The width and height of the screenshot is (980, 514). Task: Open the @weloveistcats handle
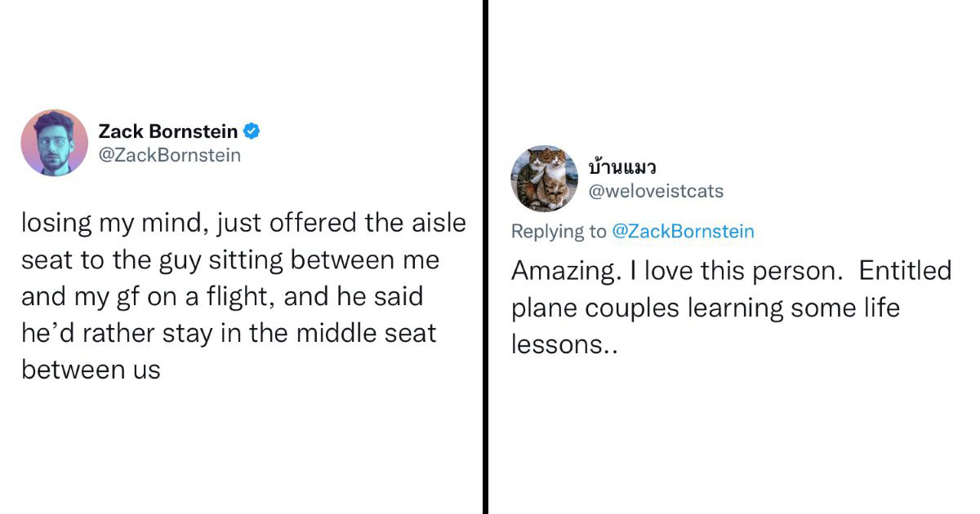click(655, 192)
